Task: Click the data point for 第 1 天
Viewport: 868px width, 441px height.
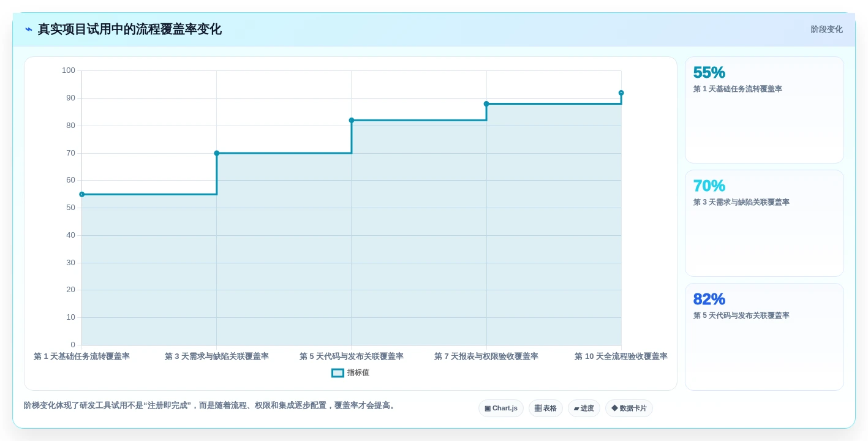Action: (x=82, y=194)
